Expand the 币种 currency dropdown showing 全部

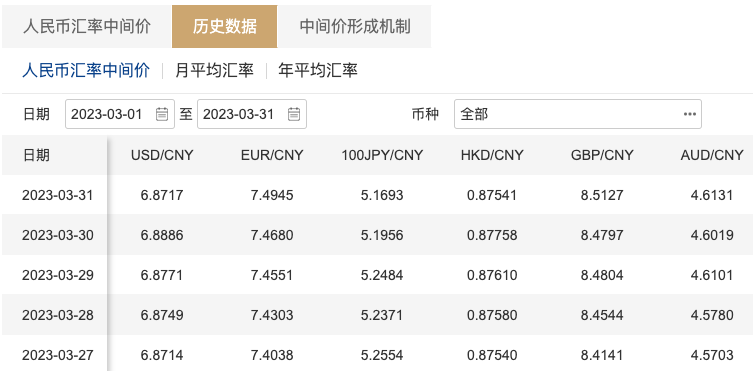(578, 114)
